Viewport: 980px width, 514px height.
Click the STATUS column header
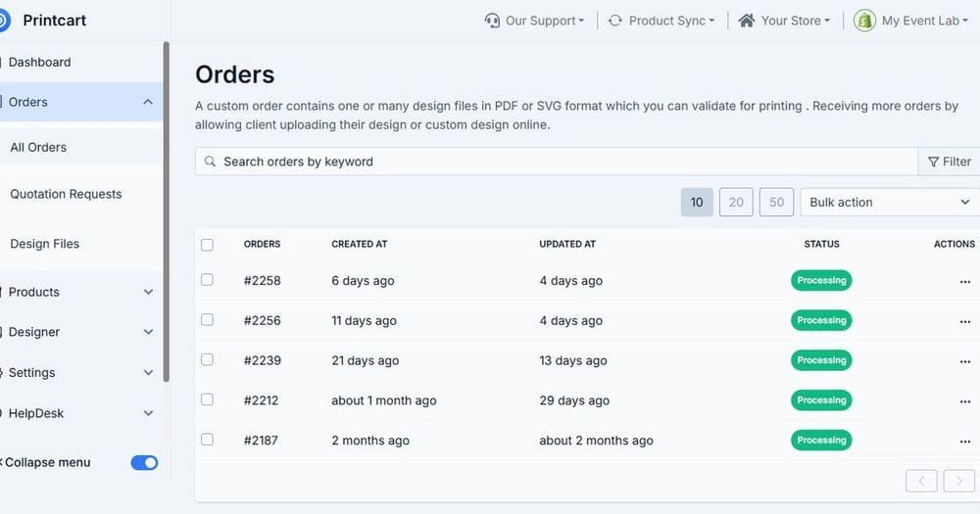coord(821,244)
